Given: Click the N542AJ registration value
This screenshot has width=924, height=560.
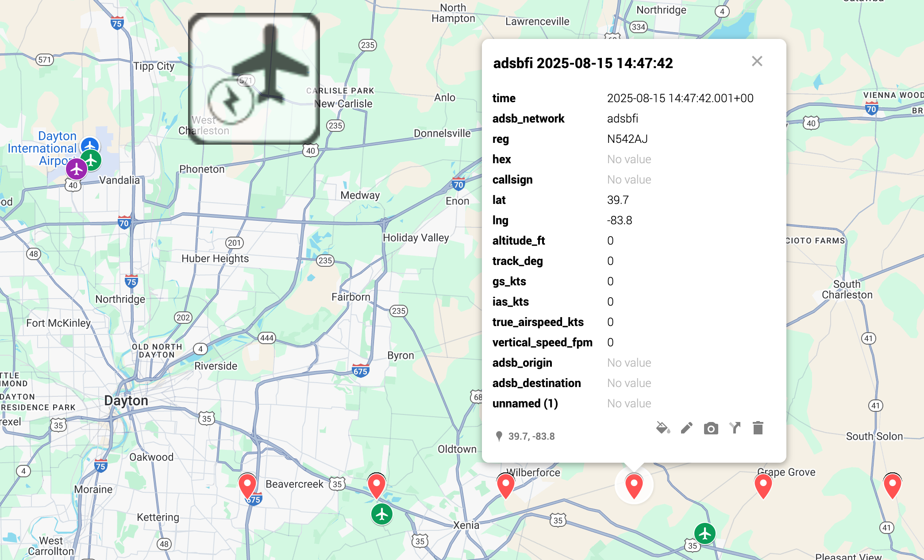Looking at the screenshot, I should tap(627, 139).
